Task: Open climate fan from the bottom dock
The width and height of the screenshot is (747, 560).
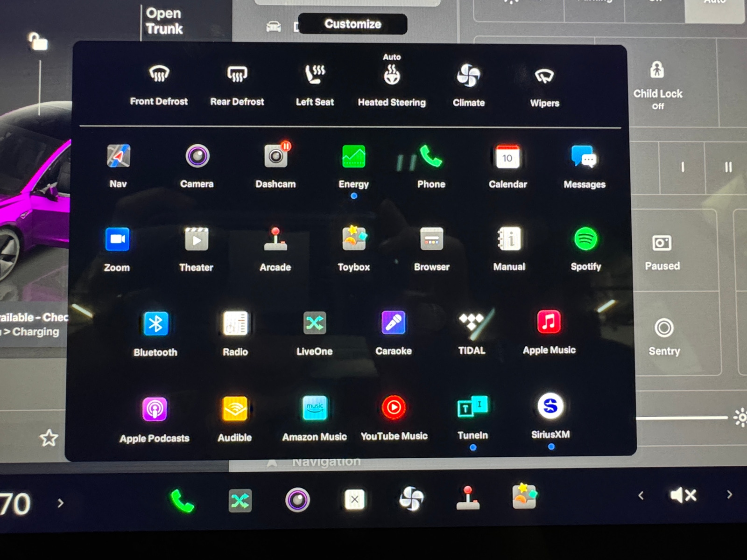Action: coord(411,499)
